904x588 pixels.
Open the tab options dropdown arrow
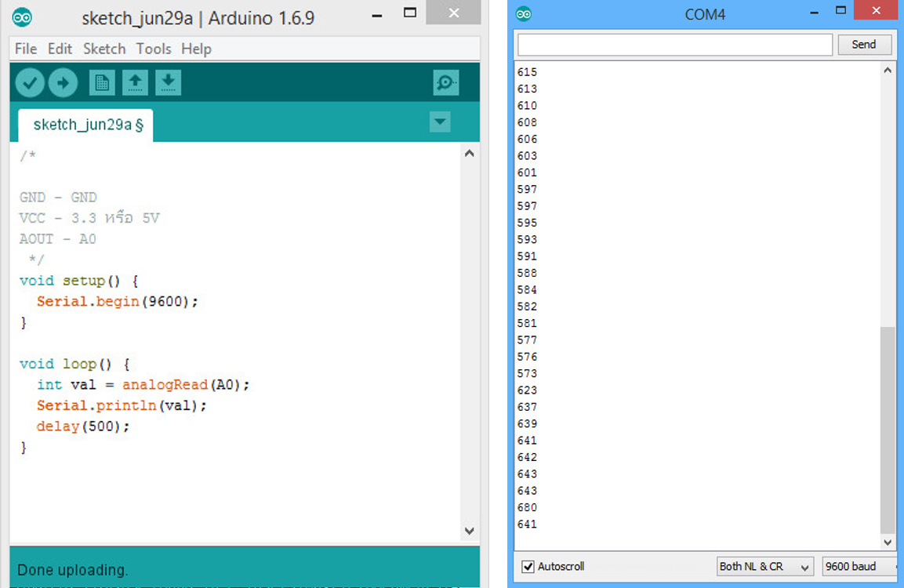(x=440, y=122)
